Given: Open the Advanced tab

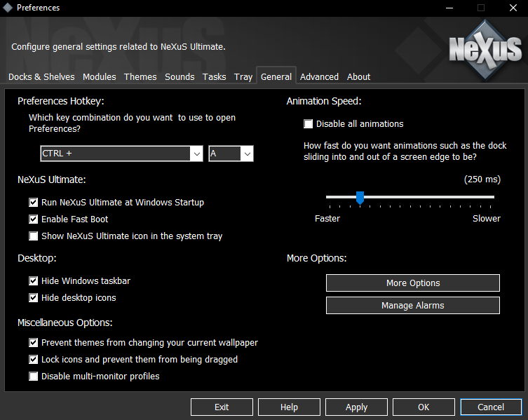Looking at the screenshot, I should (319, 77).
